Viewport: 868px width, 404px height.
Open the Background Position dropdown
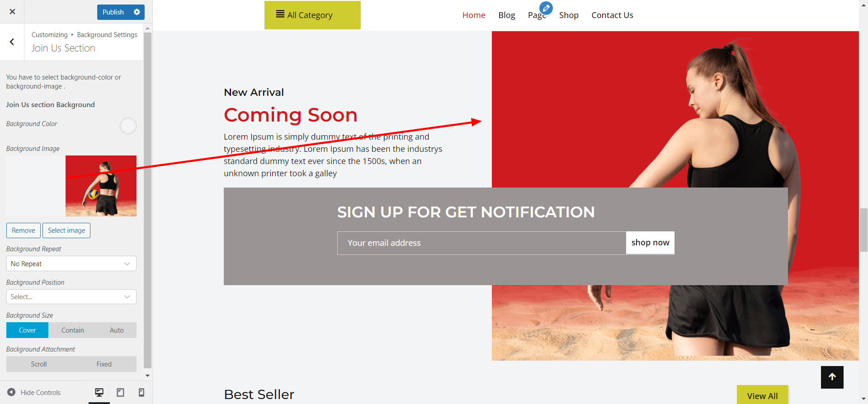[x=71, y=297]
